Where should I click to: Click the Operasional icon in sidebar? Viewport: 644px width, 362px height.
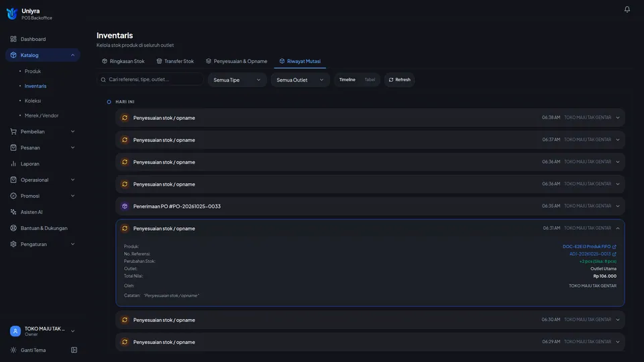(13, 180)
